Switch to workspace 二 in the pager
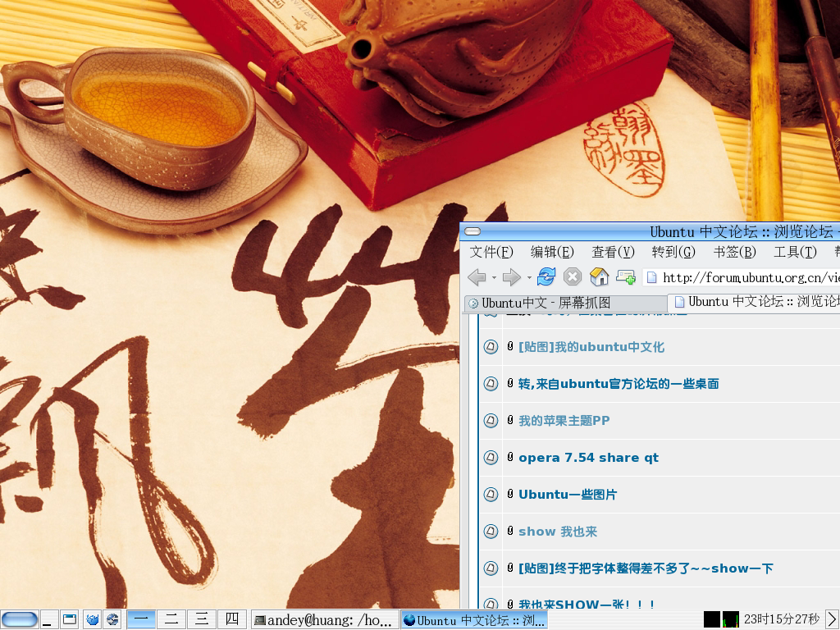840x630 pixels. [171, 620]
